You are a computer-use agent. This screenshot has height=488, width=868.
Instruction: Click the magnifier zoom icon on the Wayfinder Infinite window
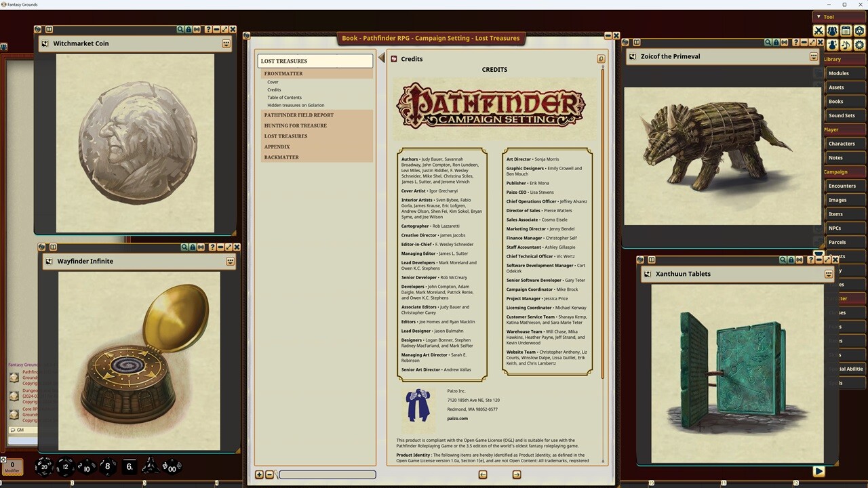pyautogui.click(x=184, y=247)
